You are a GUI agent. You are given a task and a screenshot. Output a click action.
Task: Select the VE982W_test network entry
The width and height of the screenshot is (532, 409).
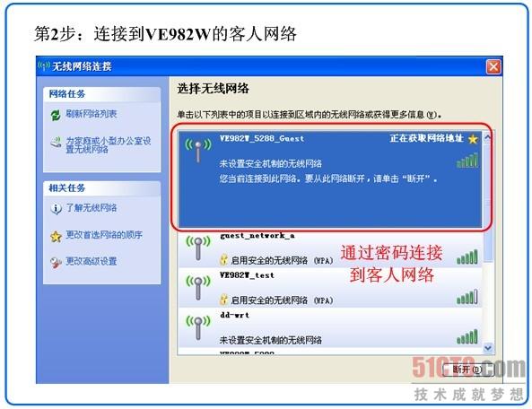330,288
